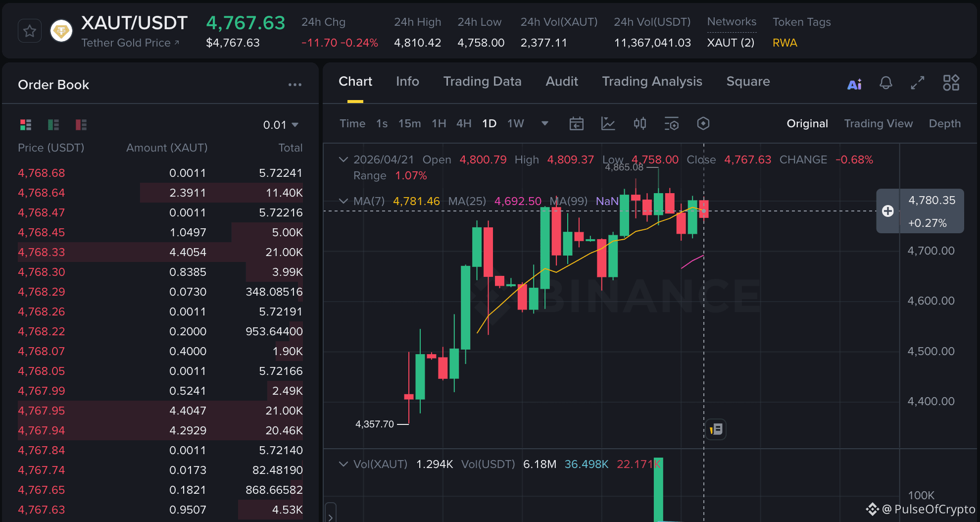Select the 4H interval
Screen dimensions: 980x522
tap(464, 123)
